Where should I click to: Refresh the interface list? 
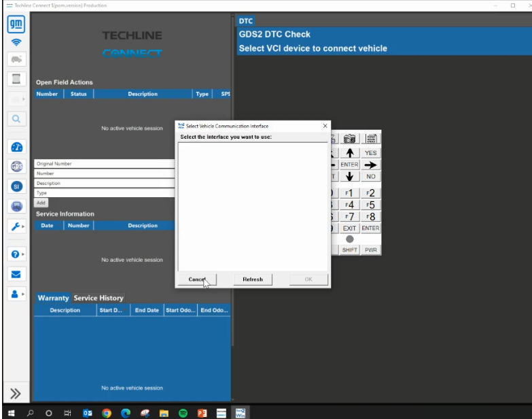click(x=253, y=280)
